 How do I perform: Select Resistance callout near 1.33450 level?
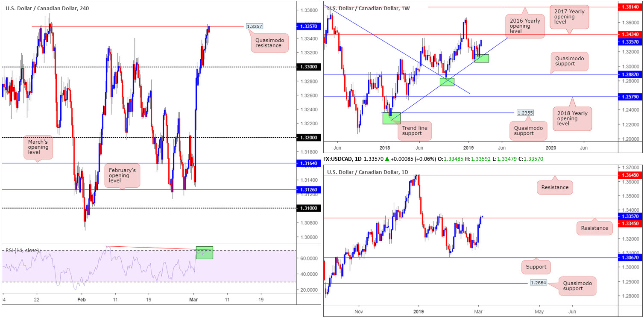(x=594, y=228)
